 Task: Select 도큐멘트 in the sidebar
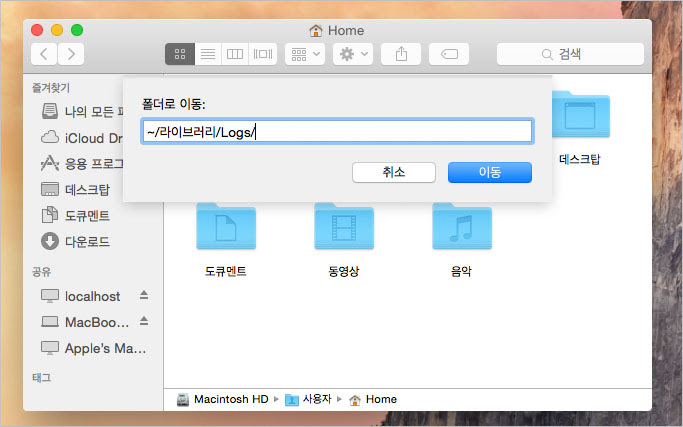(76, 215)
